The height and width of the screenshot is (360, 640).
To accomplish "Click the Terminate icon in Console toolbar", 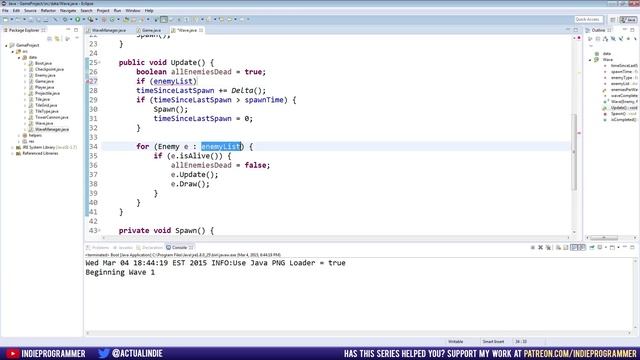I will click(x=533, y=247).
